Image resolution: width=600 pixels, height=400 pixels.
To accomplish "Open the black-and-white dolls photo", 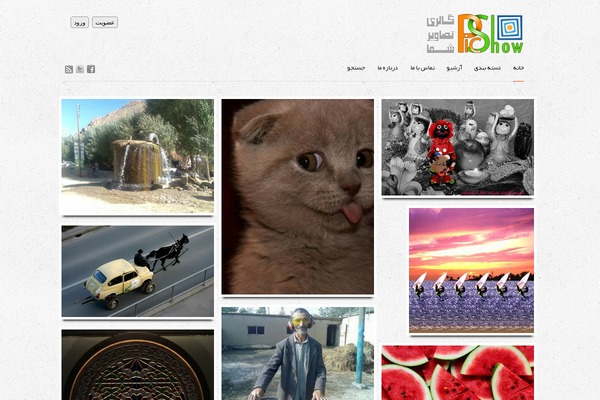I will tap(458, 147).
